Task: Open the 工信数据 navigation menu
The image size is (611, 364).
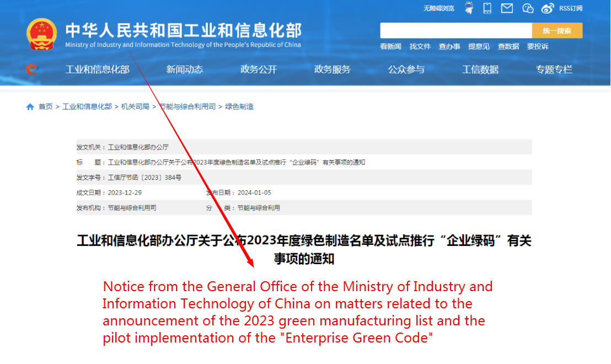Action: [480, 69]
